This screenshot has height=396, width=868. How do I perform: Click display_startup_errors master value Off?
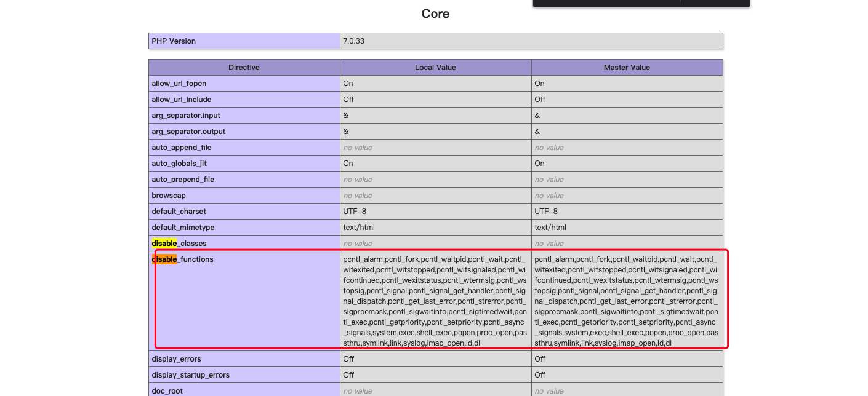pos(540,375)
